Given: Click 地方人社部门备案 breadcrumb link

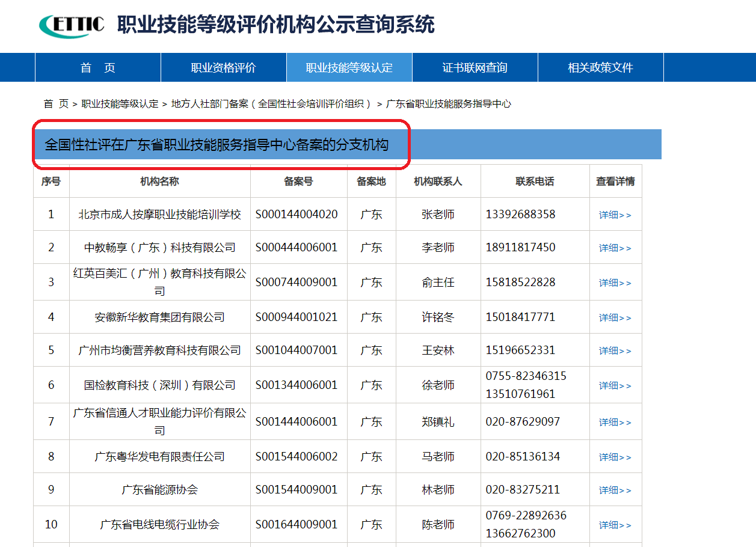Looking at the screenshot, I should pyautogui.click(x=271, y=104).
